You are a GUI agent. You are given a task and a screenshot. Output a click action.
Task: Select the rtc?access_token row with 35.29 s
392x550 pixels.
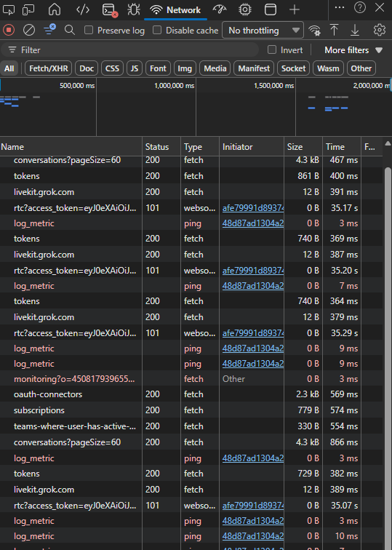191,333
